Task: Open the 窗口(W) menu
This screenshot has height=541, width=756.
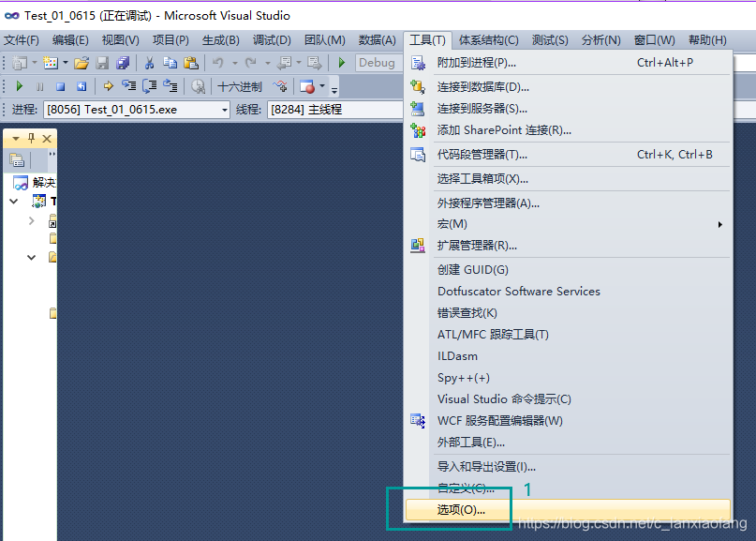Action: 654,40
